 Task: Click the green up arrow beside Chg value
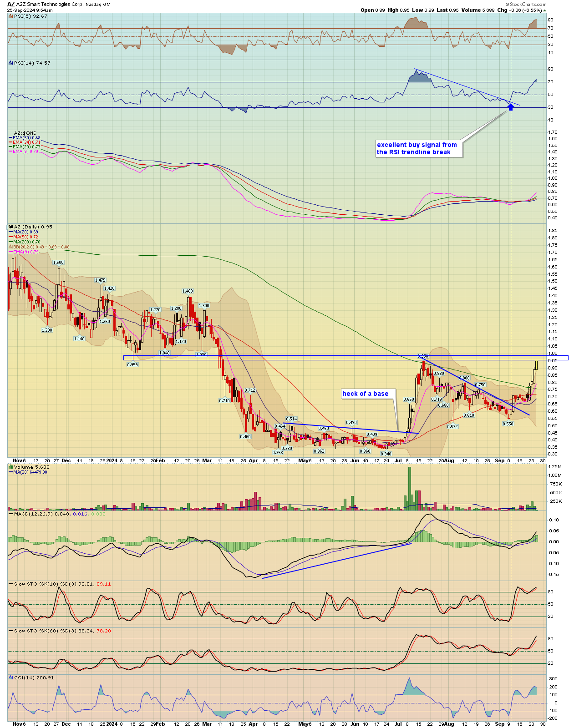click(x=545, y=10)
